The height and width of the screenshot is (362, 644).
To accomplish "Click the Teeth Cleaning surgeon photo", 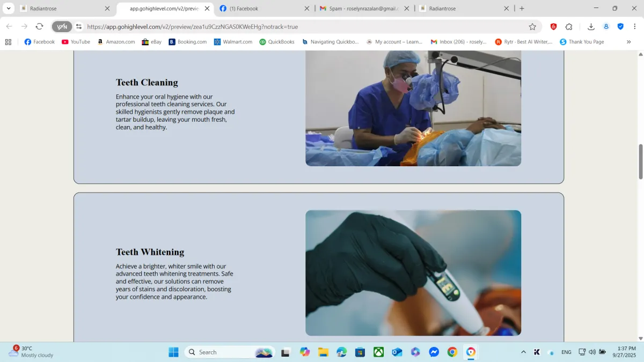I will [x=413, y=108].
